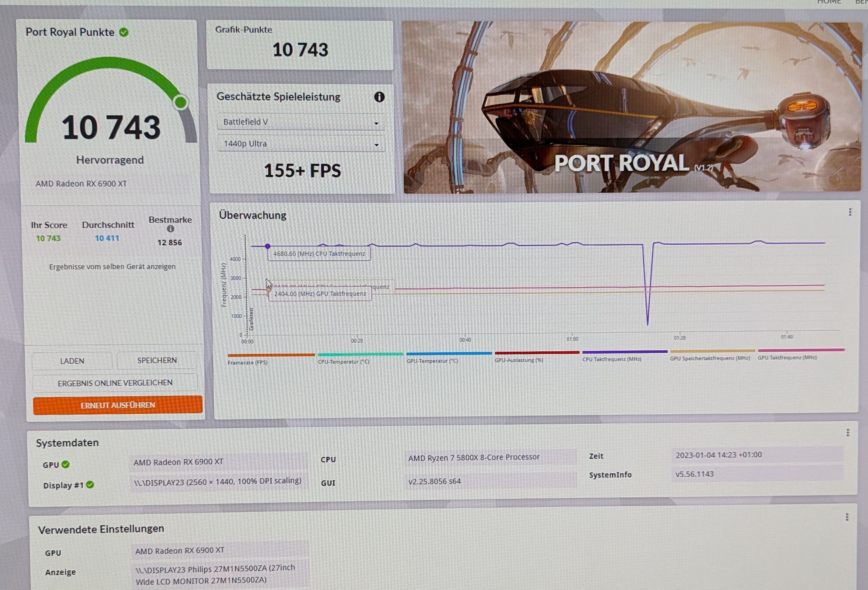Image resolution: width=868 pixels, height=590 pixels.
Task: Click the info icon under Bestmarke
Action: click(x=170, y=229)
